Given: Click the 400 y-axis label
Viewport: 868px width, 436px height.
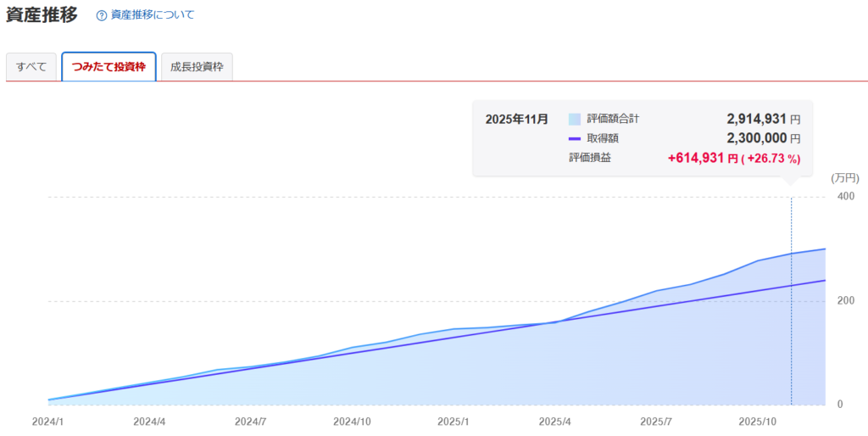Looking at the screenshot, I should 846,197.
